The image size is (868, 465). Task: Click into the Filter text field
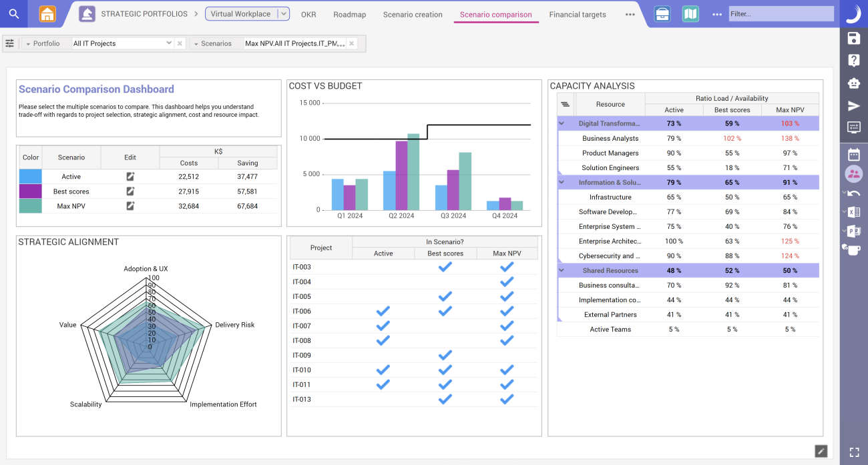pos(780,14)
